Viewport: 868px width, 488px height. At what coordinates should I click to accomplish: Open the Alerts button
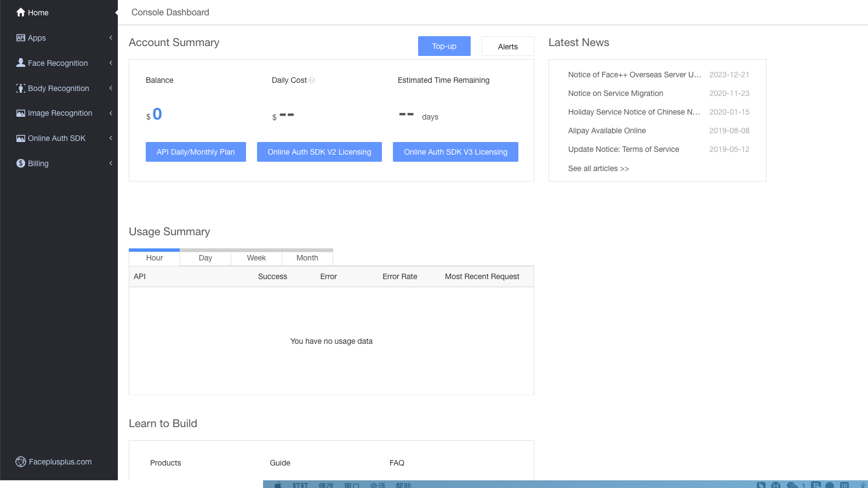coord(507,47)
